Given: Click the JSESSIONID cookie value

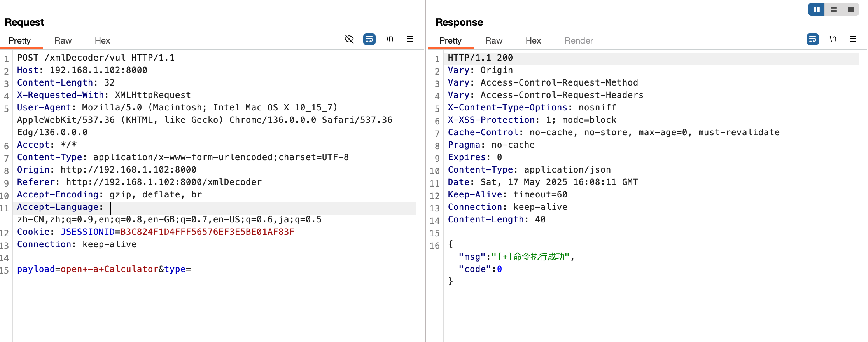Looking at the screenshot, I should [207, 232].
